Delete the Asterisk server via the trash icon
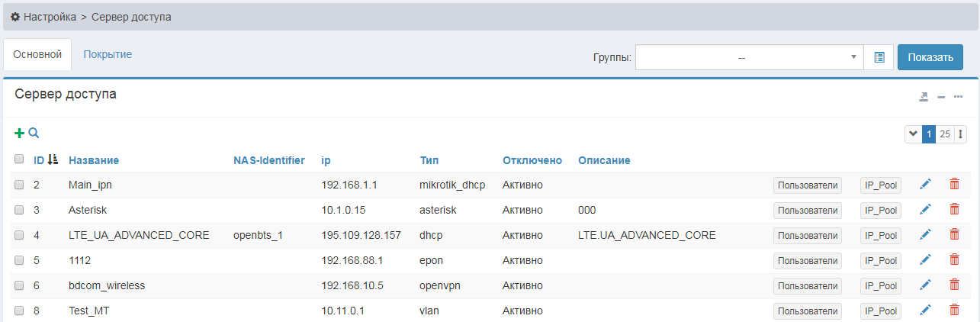The width and height of the screenshot is (980, 322). click(x=953, y=209)
